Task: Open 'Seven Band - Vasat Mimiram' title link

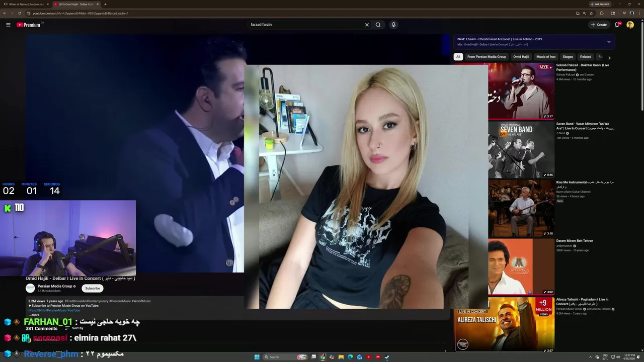Action: [x=585, y=126]
